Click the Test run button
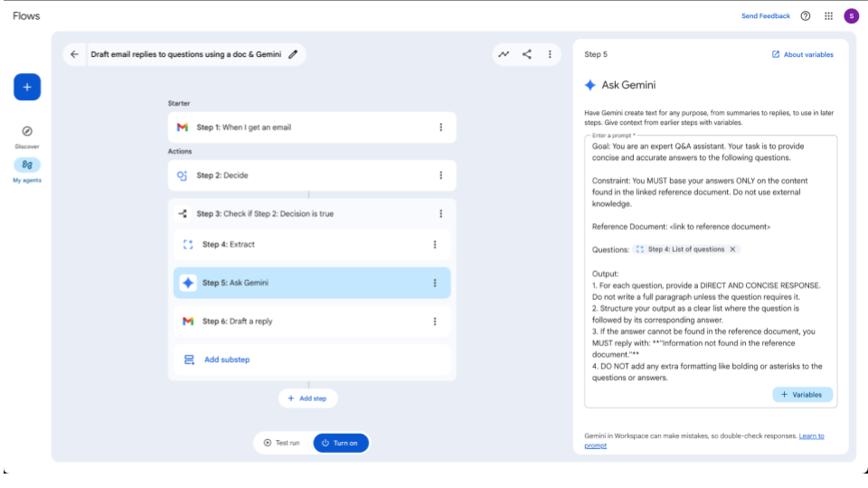The image size is (868, 488). click(281, 443)
